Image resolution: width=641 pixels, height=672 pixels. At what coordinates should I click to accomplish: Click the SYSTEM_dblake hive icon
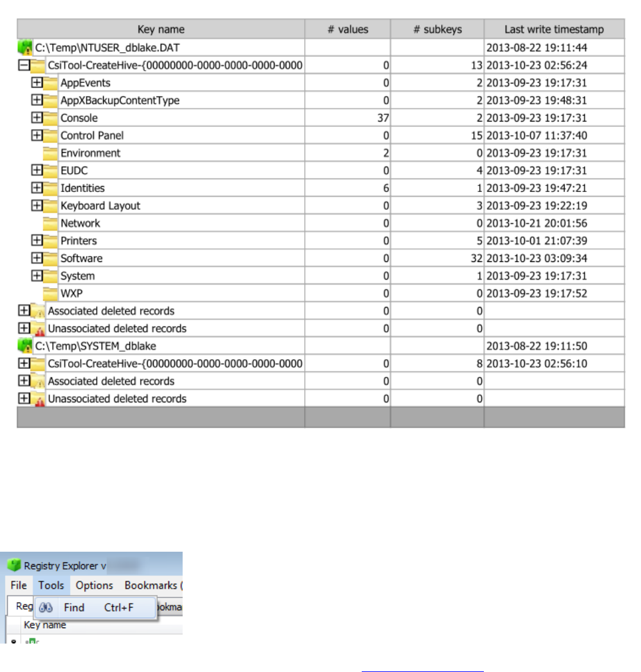click(x=25, y=345)
